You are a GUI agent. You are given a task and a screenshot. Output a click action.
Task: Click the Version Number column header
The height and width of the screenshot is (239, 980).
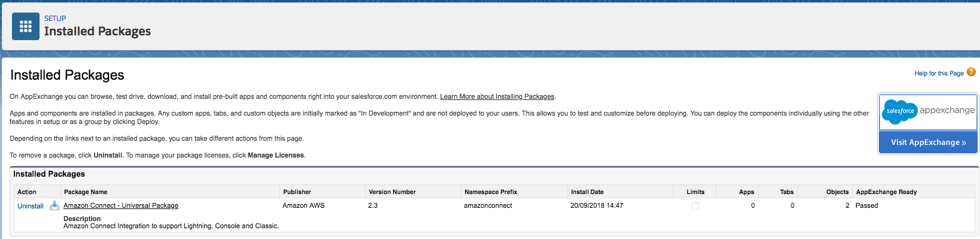392,192
